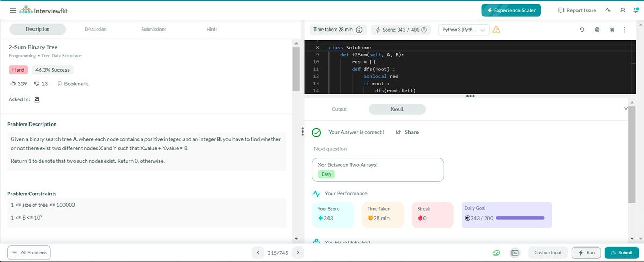Open the activity pulse icon in header

click(x=608, y=10)
